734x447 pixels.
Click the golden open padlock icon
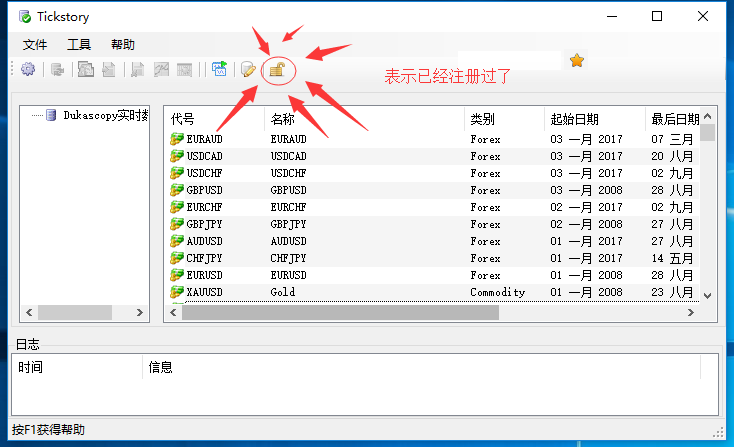click(278, 70)
